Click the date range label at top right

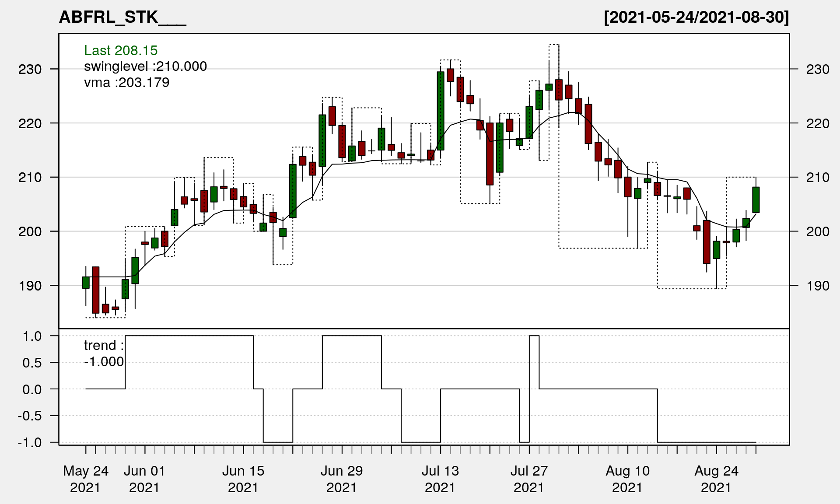696,17
